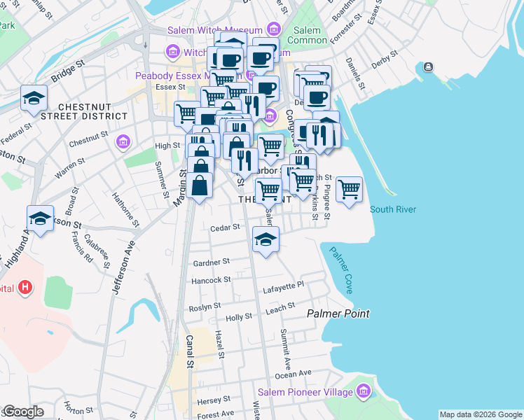Click the shopping bag marker on Margin St
524x420 pixels.
point(200,185)
